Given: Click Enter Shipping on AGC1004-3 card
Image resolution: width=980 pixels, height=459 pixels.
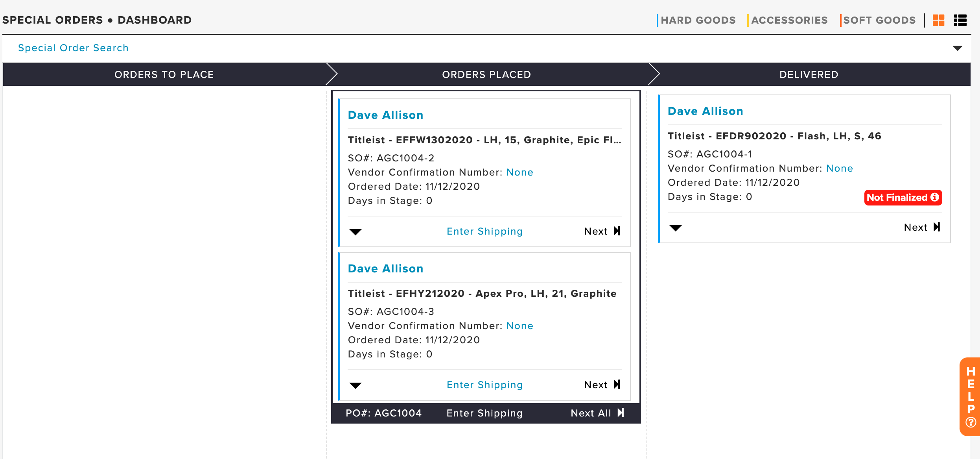Looking at the screenshot, I should click(x=485, y=385).
